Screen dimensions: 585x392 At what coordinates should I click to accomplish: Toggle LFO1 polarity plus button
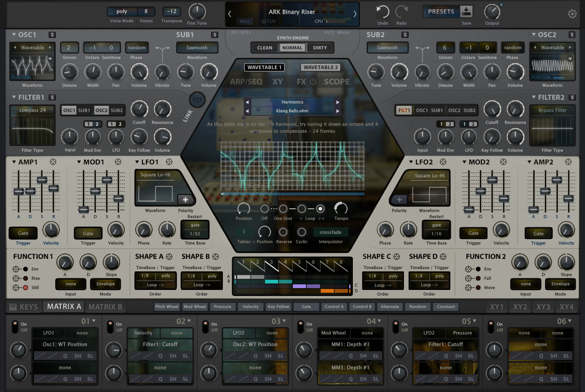click(185, 199)
